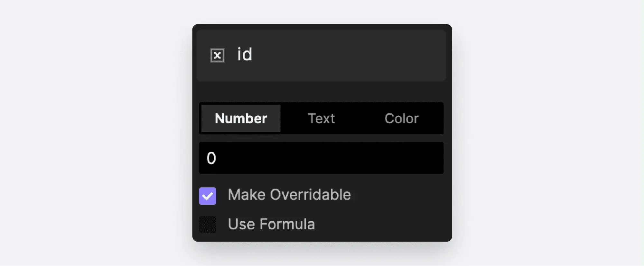Choose Color as the variable type

pos(401,118)
